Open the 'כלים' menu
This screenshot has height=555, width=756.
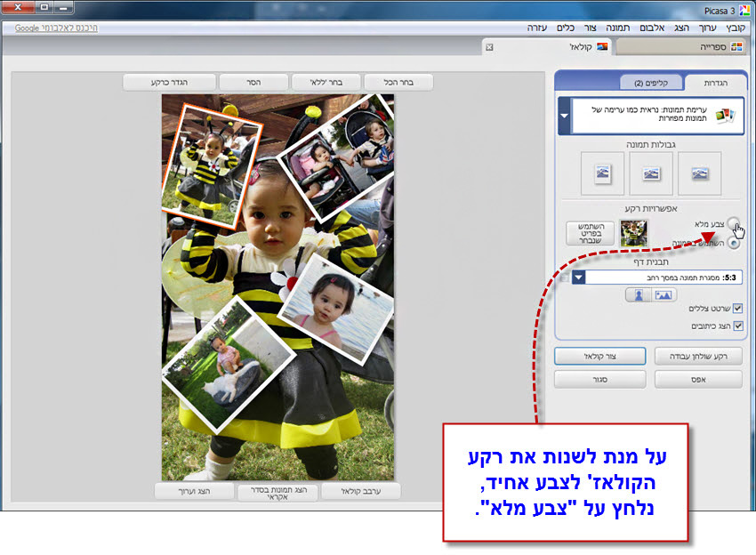click(566, 28)
